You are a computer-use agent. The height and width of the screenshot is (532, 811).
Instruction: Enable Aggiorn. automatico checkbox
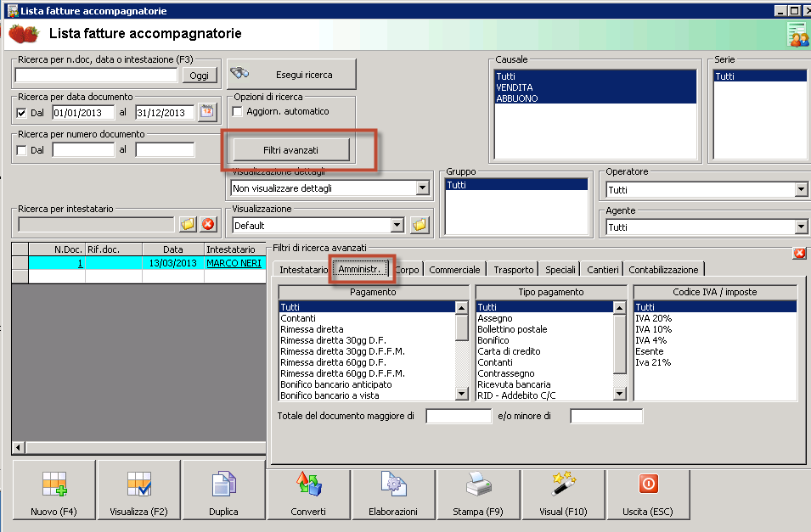pyautogui.click(x=238, y=111)
